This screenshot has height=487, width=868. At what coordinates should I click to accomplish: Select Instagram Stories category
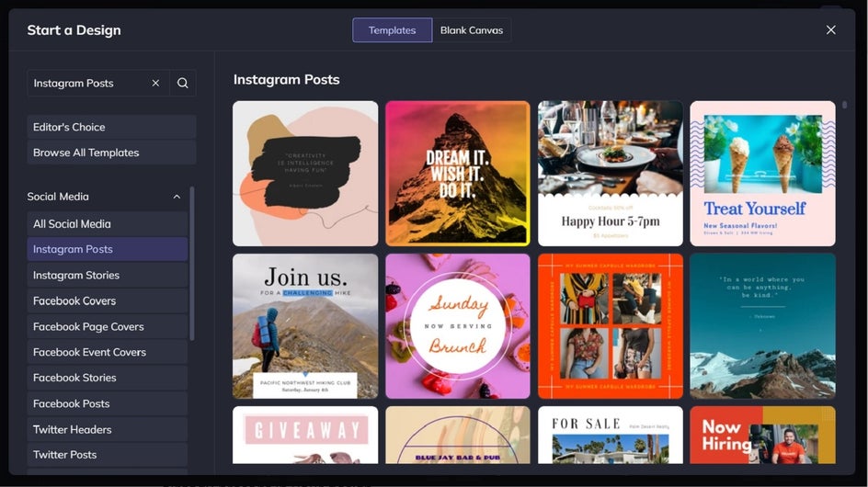pos(108,275)
